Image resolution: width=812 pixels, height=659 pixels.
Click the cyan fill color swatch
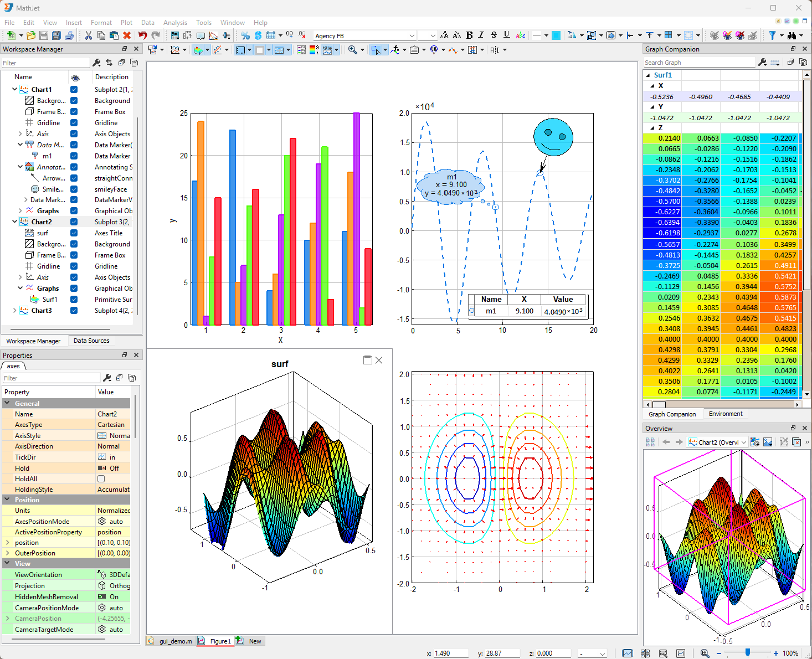[556, 35]
